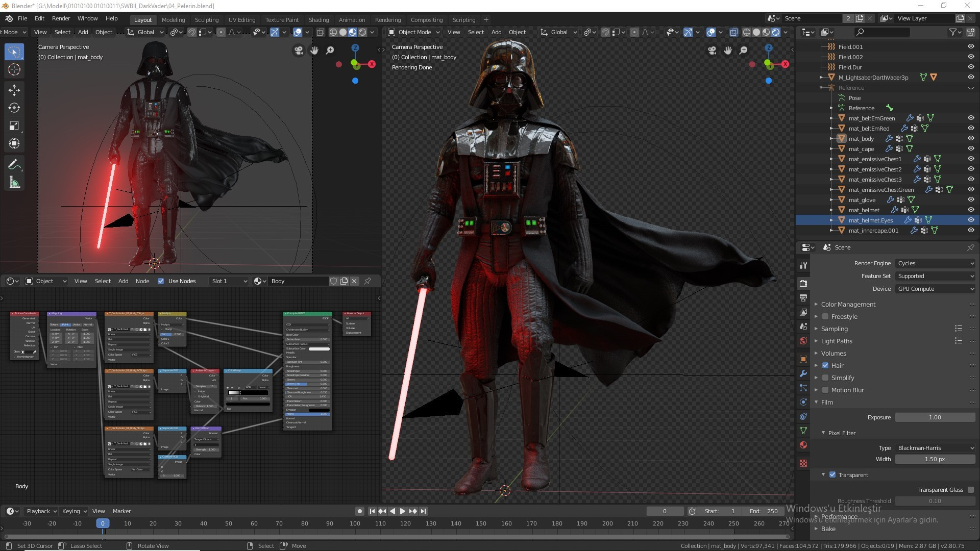This screenshot has height=551, width=980.
Task: Open the Texture properties tab
Action: (803, 463)
